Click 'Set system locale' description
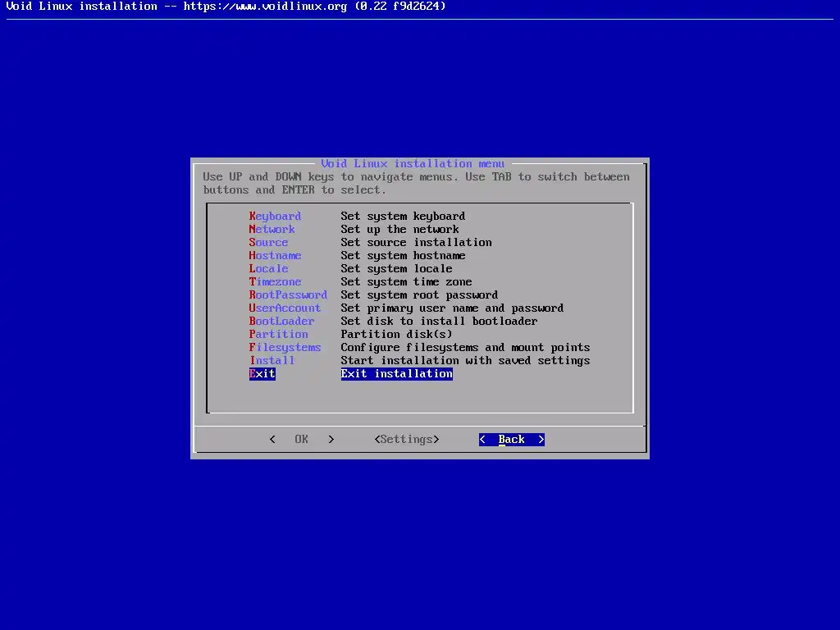840x630 pixels. point(396,268)
